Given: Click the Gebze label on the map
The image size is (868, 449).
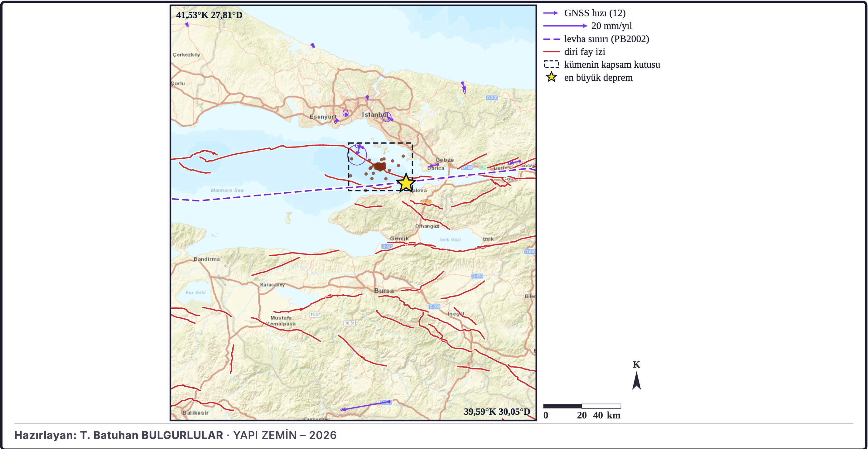Looking at the screenshot, I should point(445,160).
